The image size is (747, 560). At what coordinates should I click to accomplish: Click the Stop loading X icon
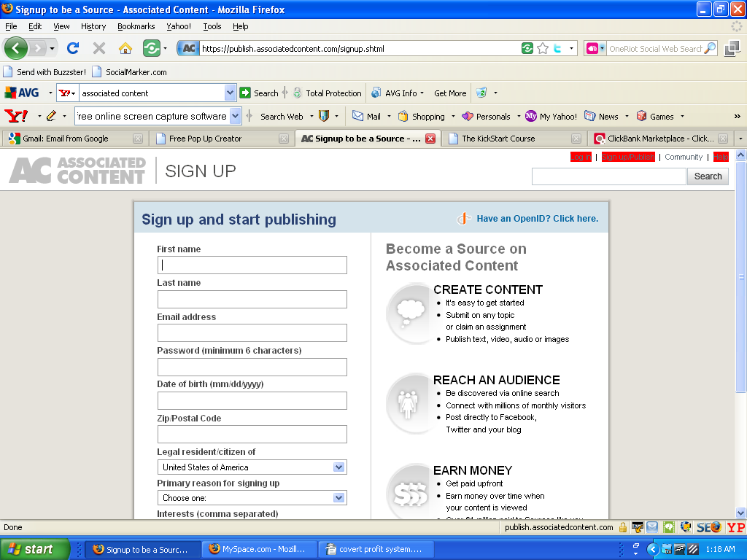pyautogui.click(x=99, y=49)
